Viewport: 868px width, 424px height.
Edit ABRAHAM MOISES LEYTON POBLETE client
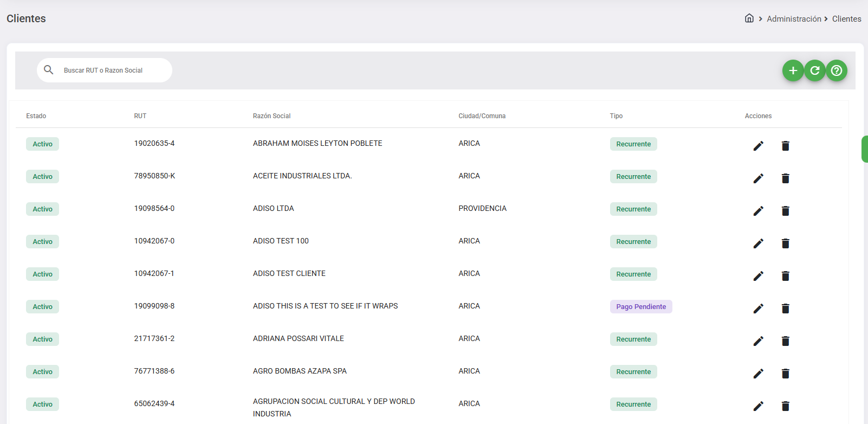click(x=758, y=145)
